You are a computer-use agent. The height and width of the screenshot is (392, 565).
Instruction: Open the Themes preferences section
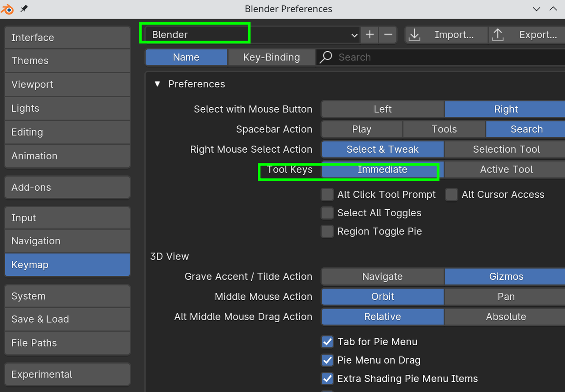coord(68,61)
